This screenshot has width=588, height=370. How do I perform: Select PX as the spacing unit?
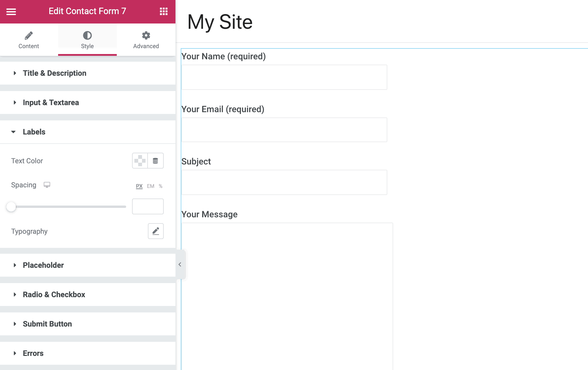tap(139, 186)
